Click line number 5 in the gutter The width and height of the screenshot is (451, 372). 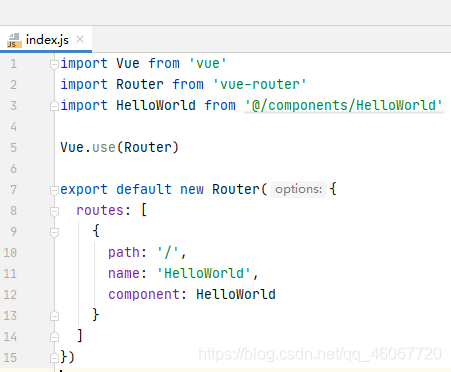(13, 148)
